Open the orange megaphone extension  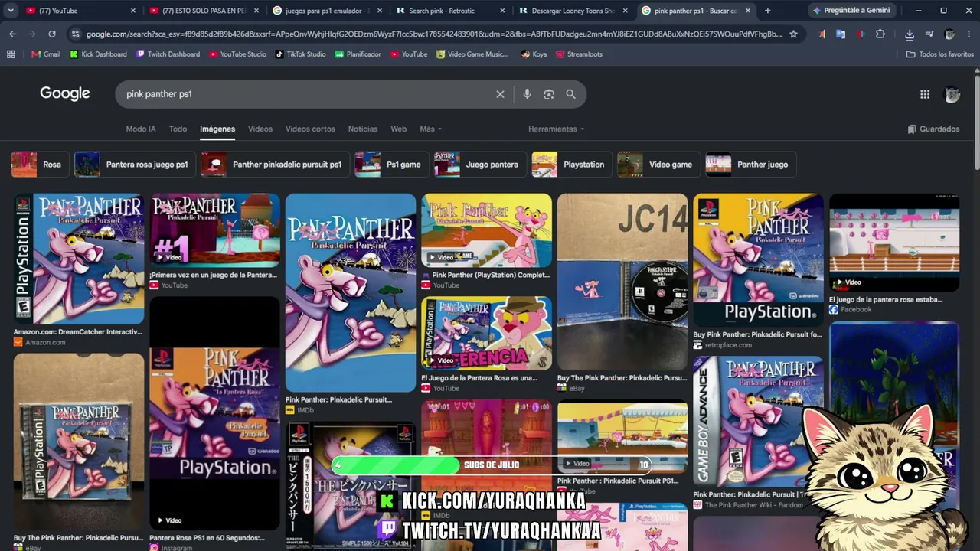tap(822, 34)
